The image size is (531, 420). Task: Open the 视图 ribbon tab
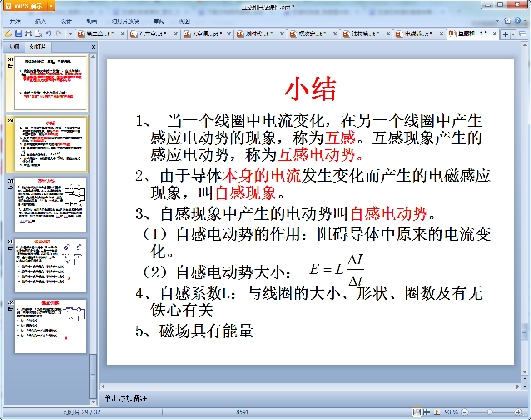point(184,21)
